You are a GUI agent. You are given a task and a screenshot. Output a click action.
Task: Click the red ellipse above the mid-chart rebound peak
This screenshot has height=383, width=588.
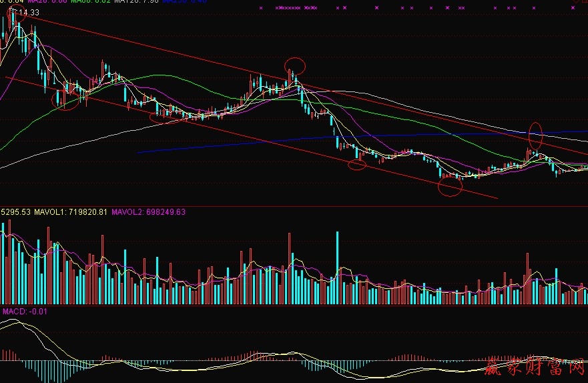click(295, 65)
